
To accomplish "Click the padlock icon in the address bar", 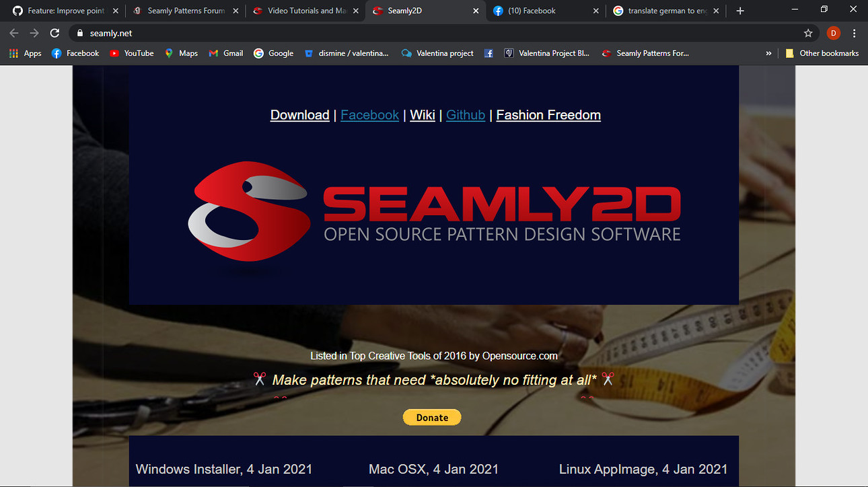I will coord(79,32).
